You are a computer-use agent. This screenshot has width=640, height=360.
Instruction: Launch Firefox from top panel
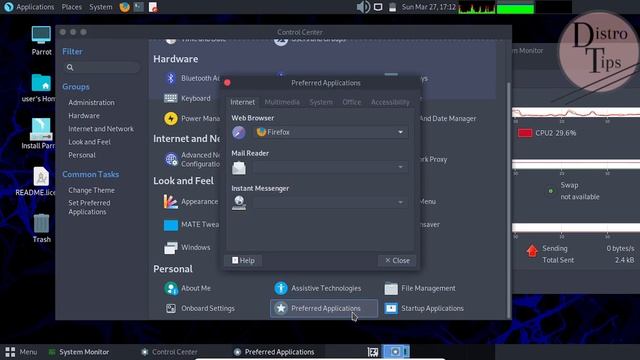124,7
